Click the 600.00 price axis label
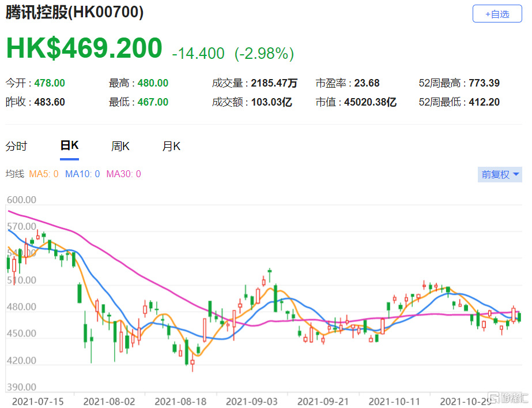The image size is (532, 408). coord(21,200)
